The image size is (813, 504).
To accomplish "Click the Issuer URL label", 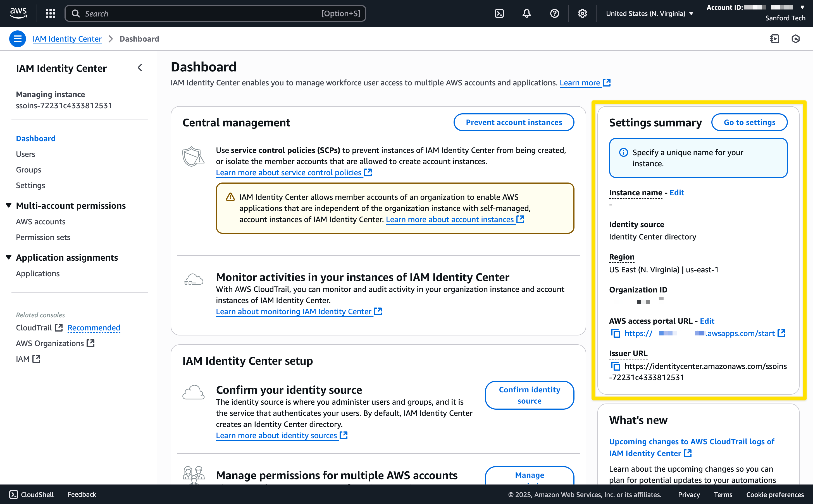I will [628, 353].
